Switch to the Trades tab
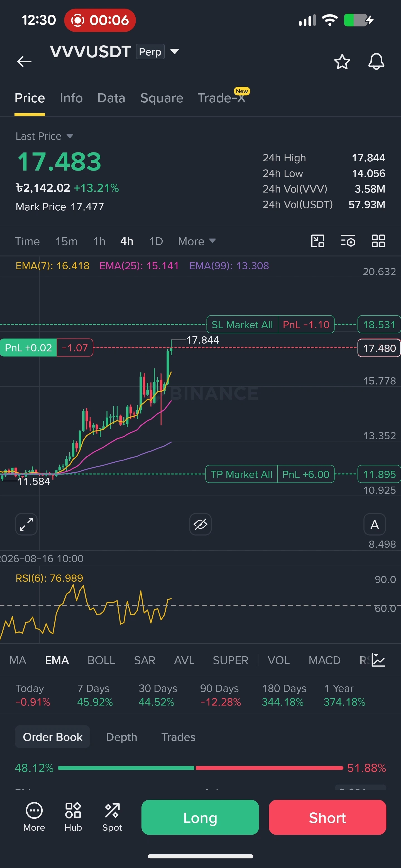The width and height of the screenshot is (401, 868). 179,737
